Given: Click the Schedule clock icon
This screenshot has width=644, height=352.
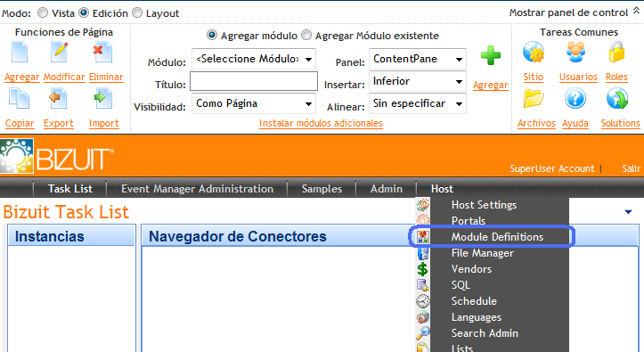Looking at the screenshot, I should click(x=422, y=301).
